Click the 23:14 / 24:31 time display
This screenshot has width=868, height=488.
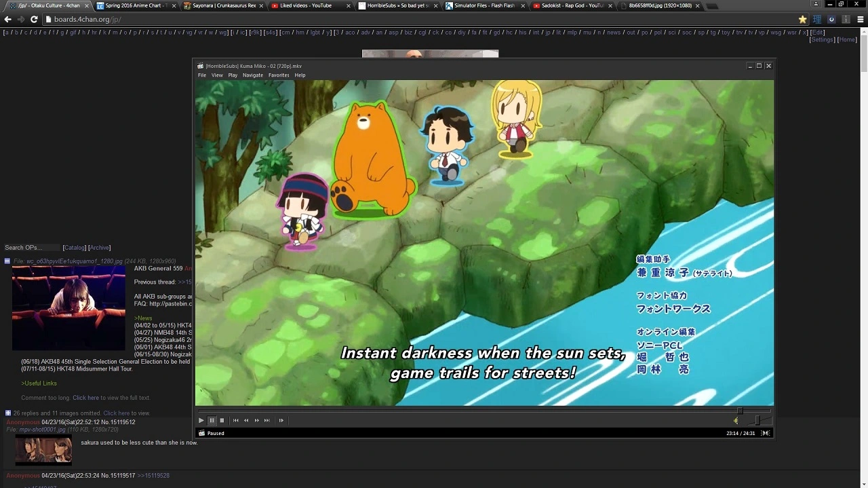pos(741,433)
